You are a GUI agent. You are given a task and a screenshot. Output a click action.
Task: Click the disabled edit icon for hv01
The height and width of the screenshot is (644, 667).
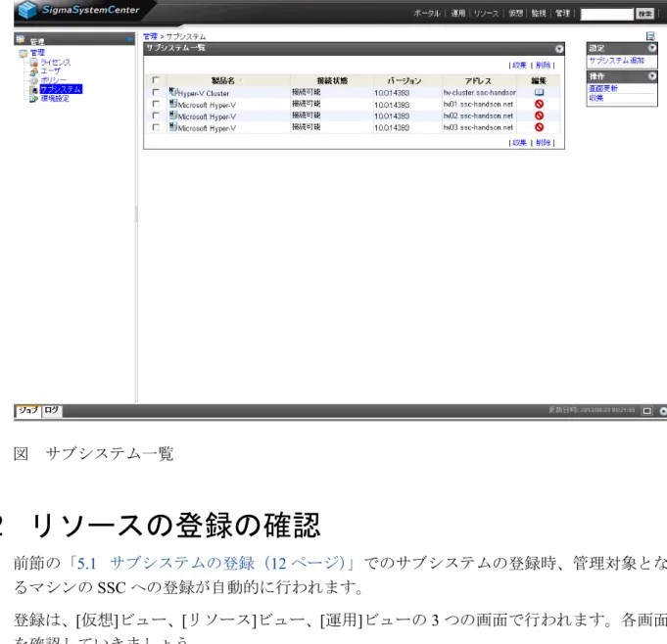[539, 104]
